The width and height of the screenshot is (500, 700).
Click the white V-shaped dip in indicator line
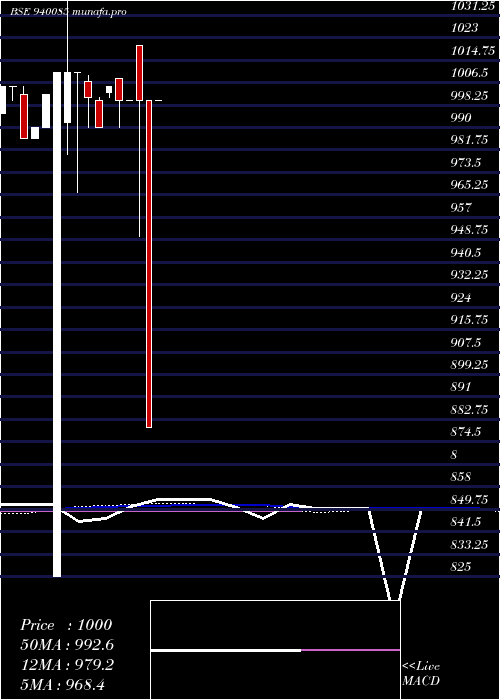[395, 554]
